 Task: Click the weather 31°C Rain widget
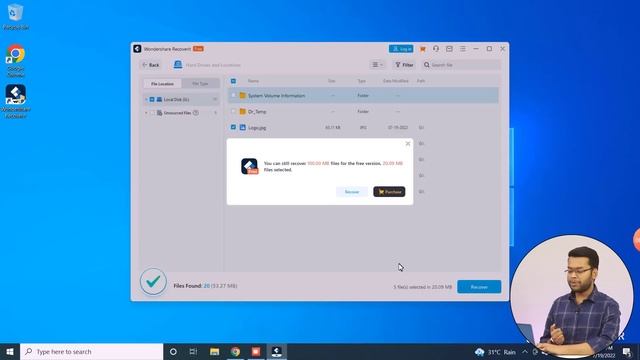[495, 352]
